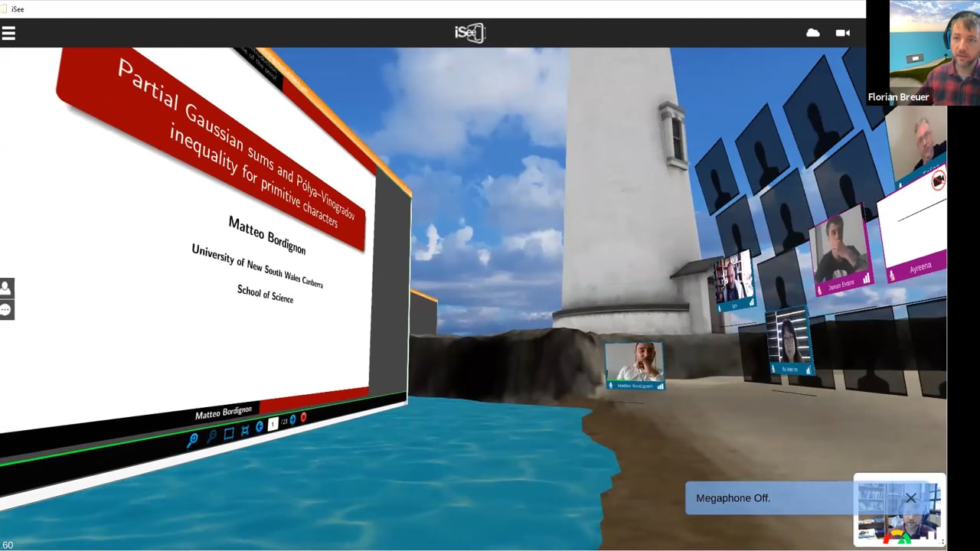Zoom in on the presentation slide
Screen dimensions: 980x551
[192, 439]
